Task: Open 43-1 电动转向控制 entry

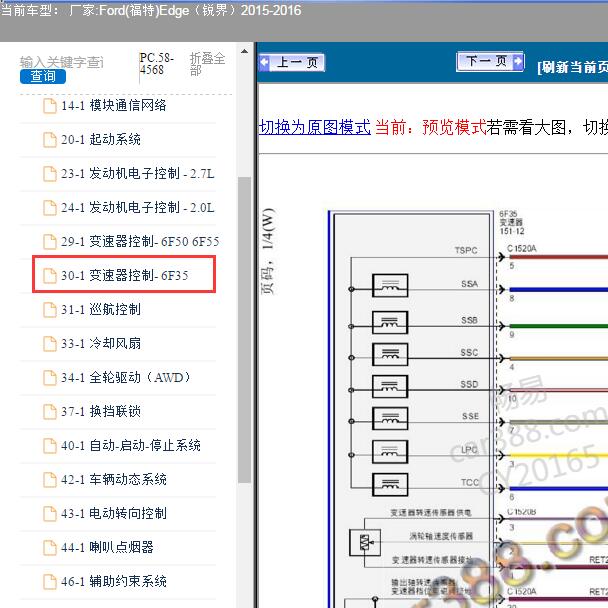Action: click(x=114, y=514)
